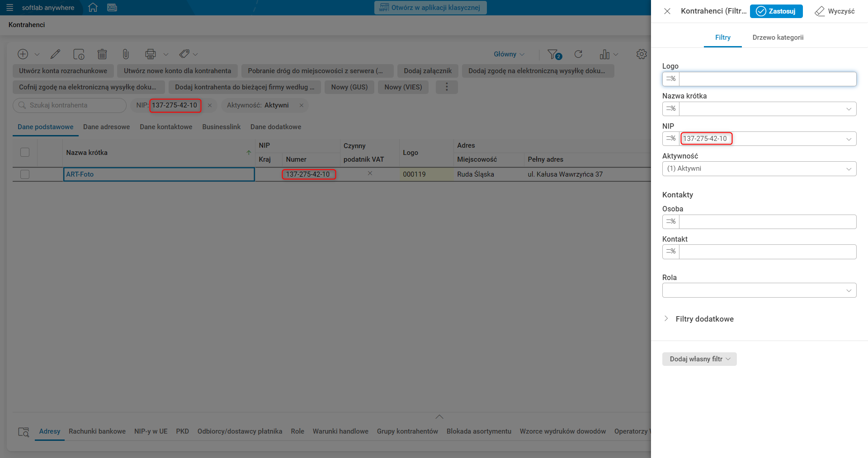868x458 pixels.
Task: Open the Drzewo kategorii tab
Action: pos(778,37)
